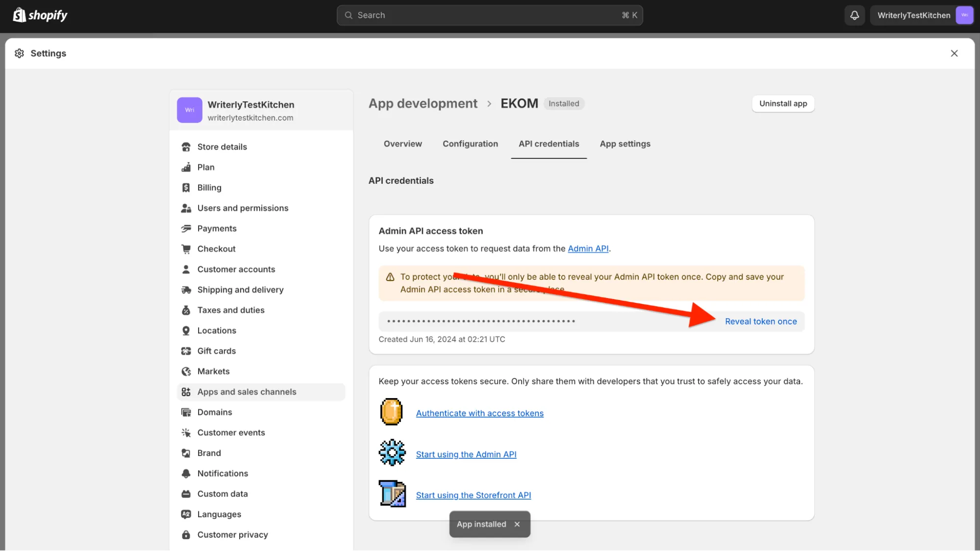The image size is (980, 551).
Task: Click the Payments hand icon
Action: (x=186, y=229)
